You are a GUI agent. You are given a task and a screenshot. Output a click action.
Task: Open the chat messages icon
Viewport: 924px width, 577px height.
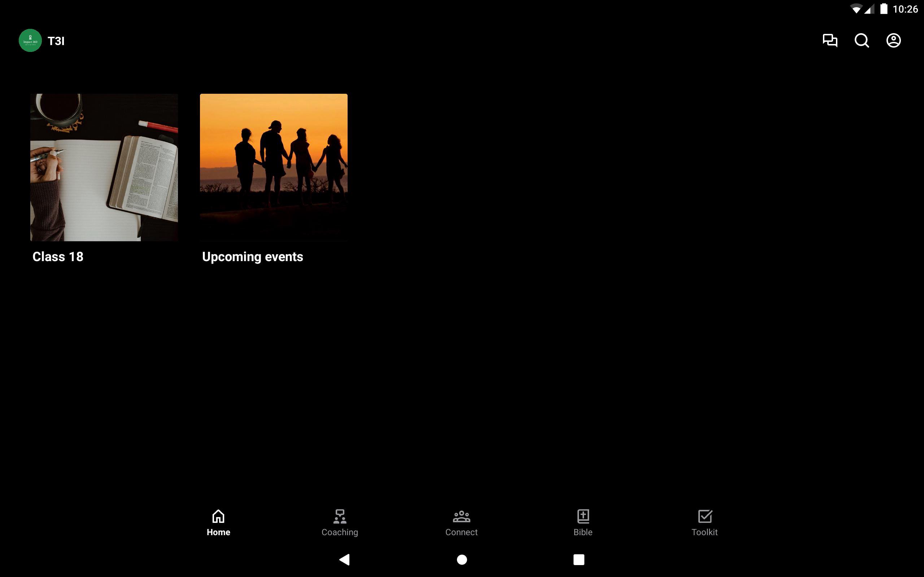coord(830,40)
